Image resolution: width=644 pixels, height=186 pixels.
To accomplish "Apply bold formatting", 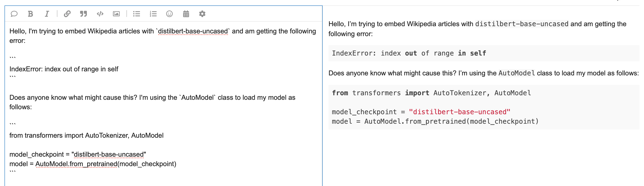I will click(x=31, y=14).
